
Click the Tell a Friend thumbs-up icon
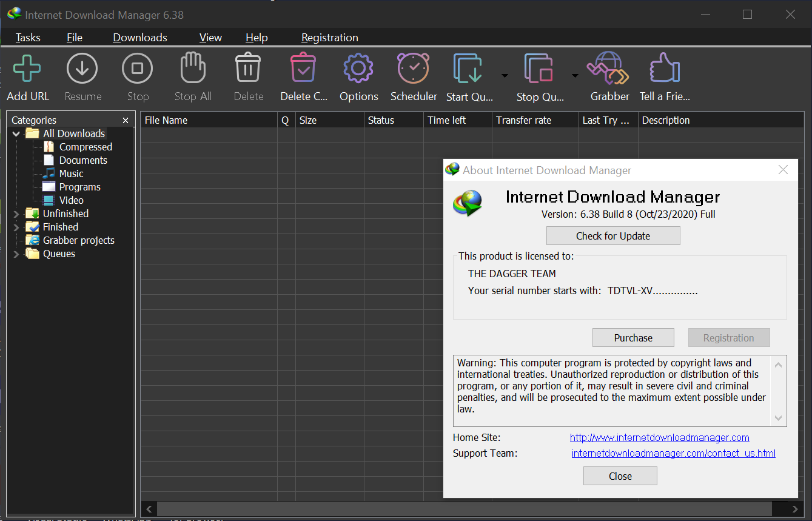point(665,68)
